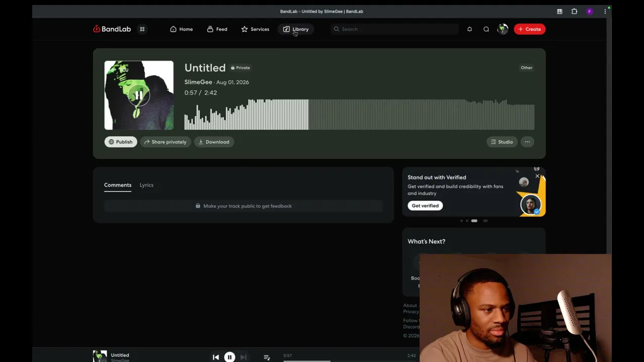
Task: Click the What's Next? heading
Action: (426, 241)
